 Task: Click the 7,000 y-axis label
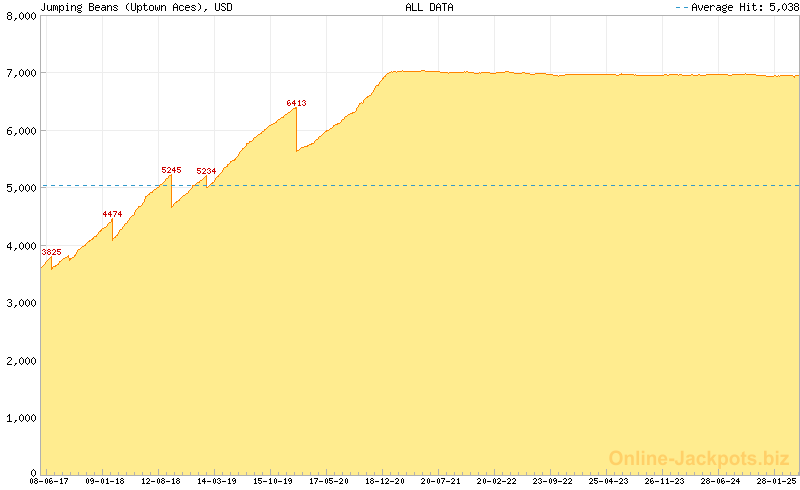[x=21, y=73]
